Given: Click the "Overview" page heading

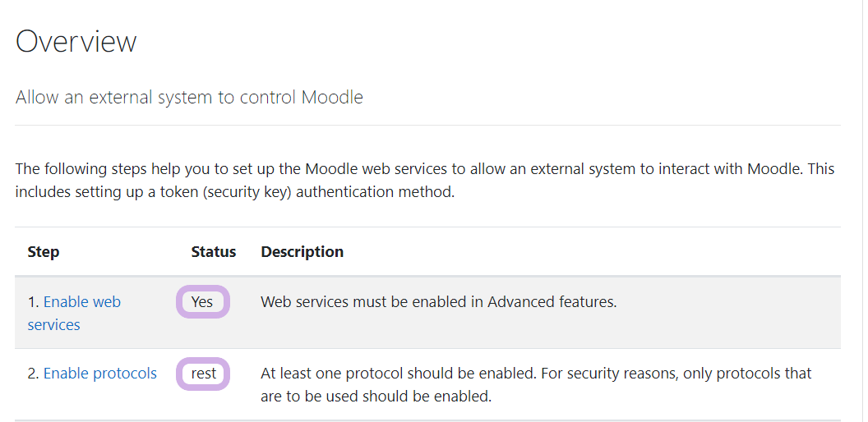Looking at the screenshot, I should coord(76,41).
